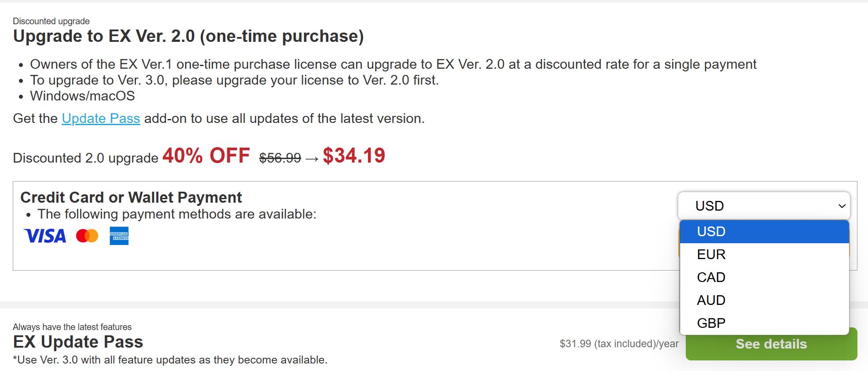
Task: Click the red 40% OFF label
Action: 206,156
